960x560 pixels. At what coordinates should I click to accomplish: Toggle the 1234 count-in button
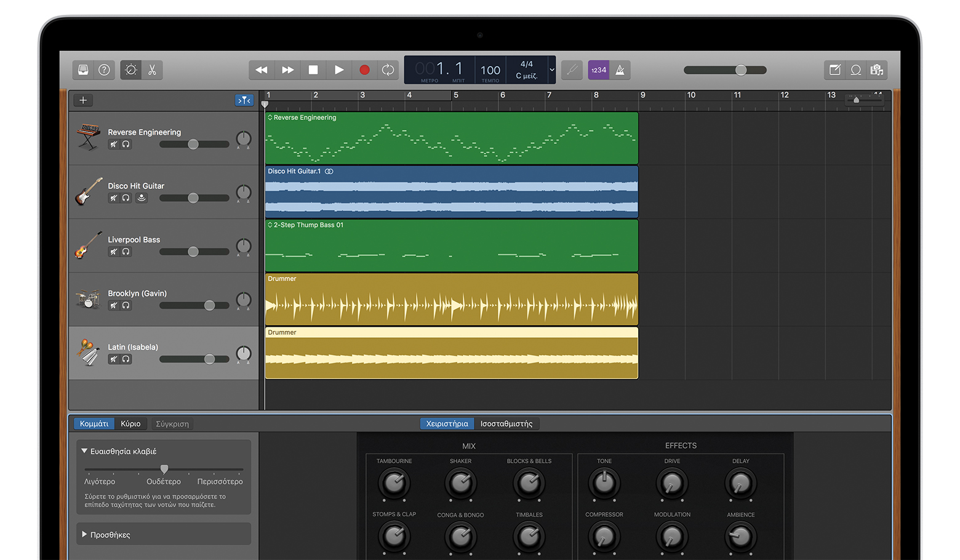(598, 70)
